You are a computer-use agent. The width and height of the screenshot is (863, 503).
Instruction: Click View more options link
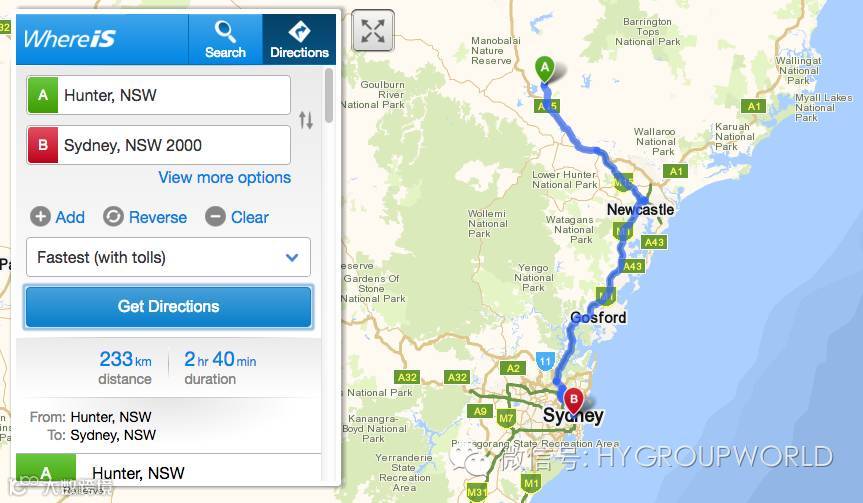pyautogui.click(x=225, y=177)
